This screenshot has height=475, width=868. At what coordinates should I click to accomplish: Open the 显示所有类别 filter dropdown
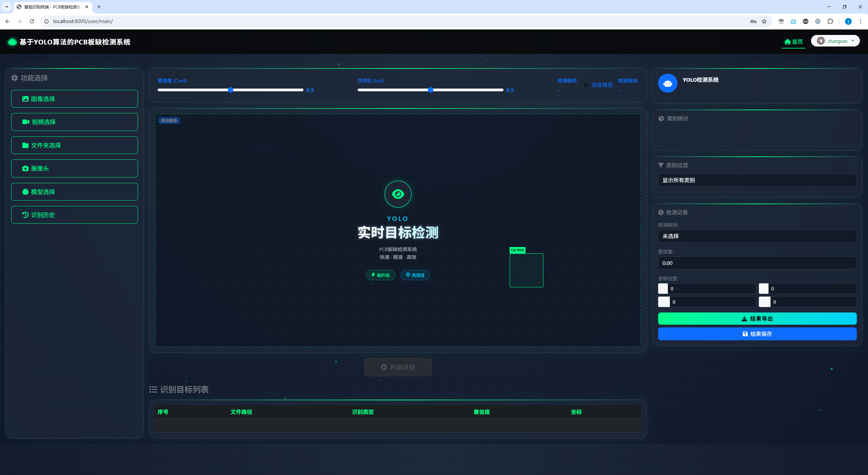click(x=757, y=180)
